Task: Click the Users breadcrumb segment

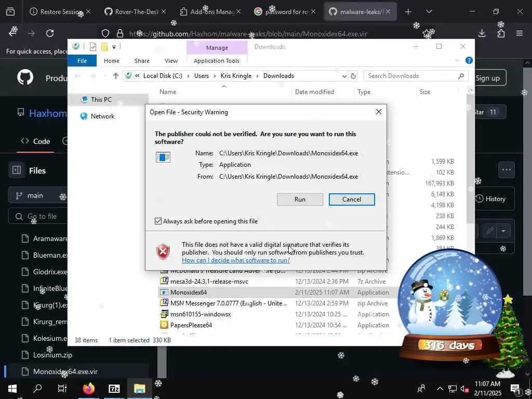Action: [x=202, y=76]
